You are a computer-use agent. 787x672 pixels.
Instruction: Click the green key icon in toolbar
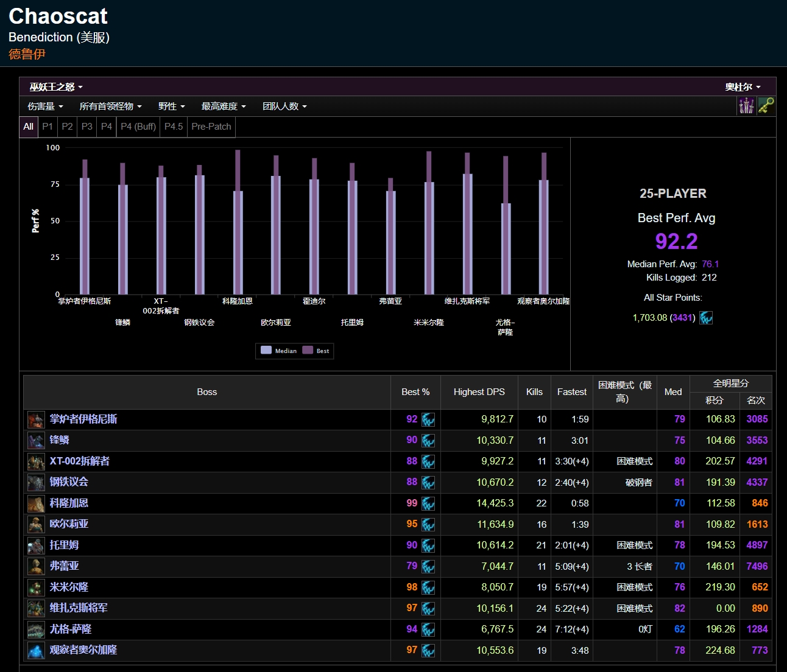click(x=766, y=106)
